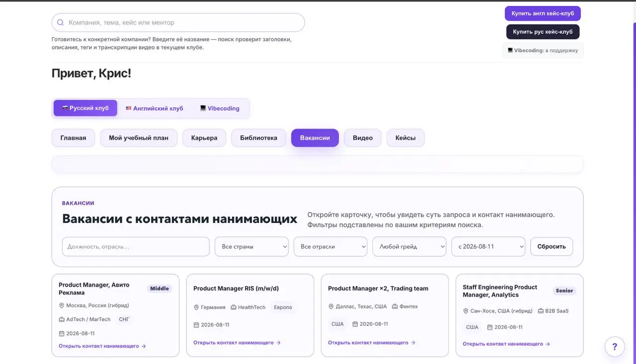Open Карьера section
The image size is (636, 364).
click(x=204, y=138)
